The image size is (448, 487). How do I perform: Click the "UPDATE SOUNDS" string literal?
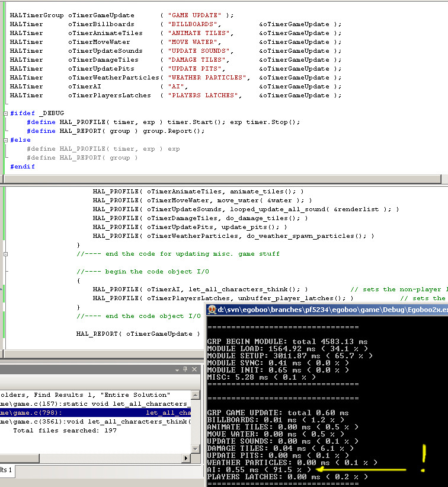click(200, 51)
